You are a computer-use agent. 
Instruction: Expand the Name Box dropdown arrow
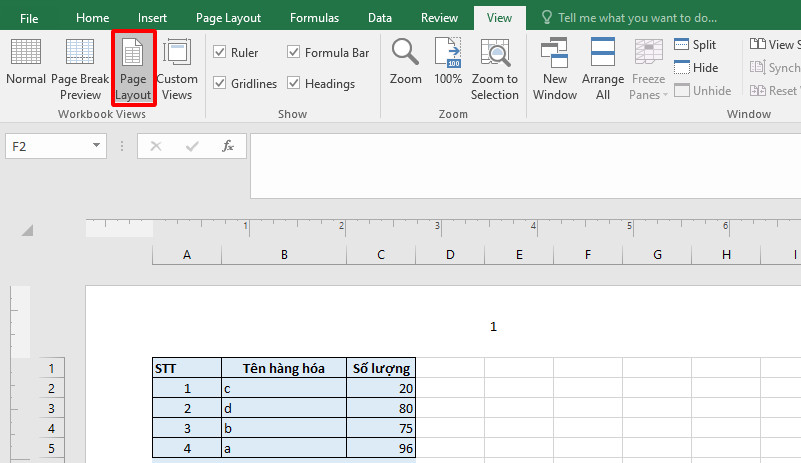pyautogui.click(x=96, y=146)
